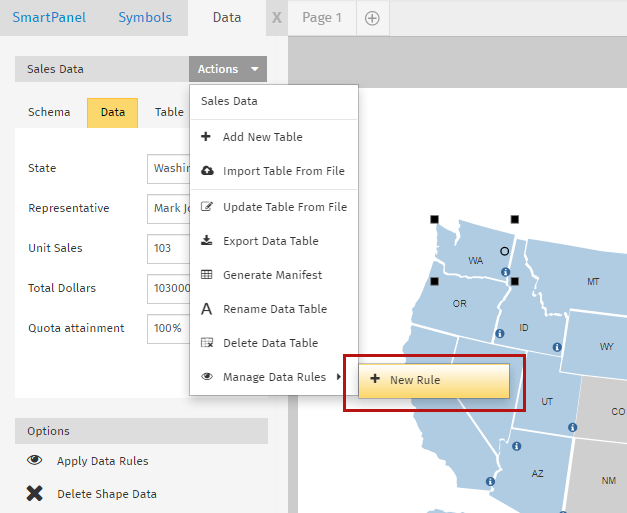
Task: Click the edit icon for Update Table From File
Action: 207,207
